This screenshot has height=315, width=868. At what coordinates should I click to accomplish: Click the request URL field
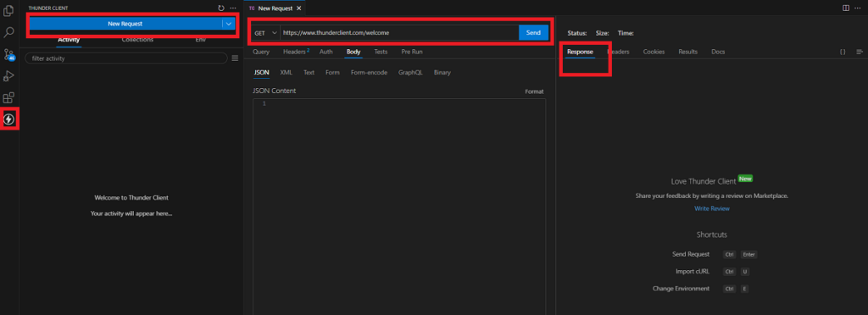click(399, 33)
